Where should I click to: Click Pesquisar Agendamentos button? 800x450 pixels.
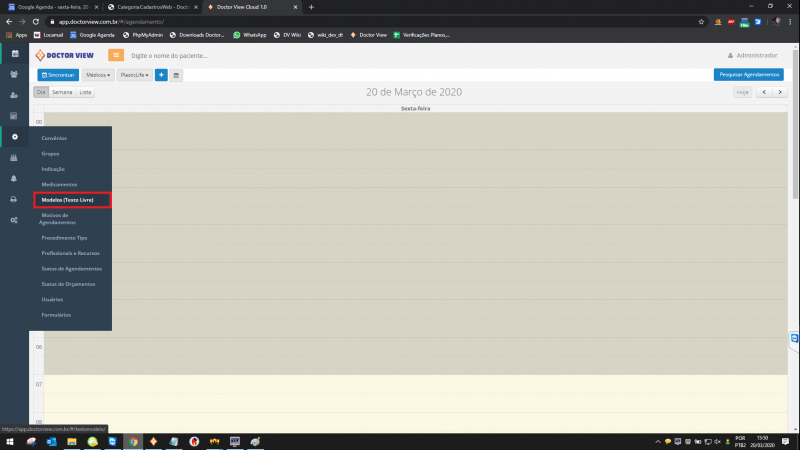point(748,75)
